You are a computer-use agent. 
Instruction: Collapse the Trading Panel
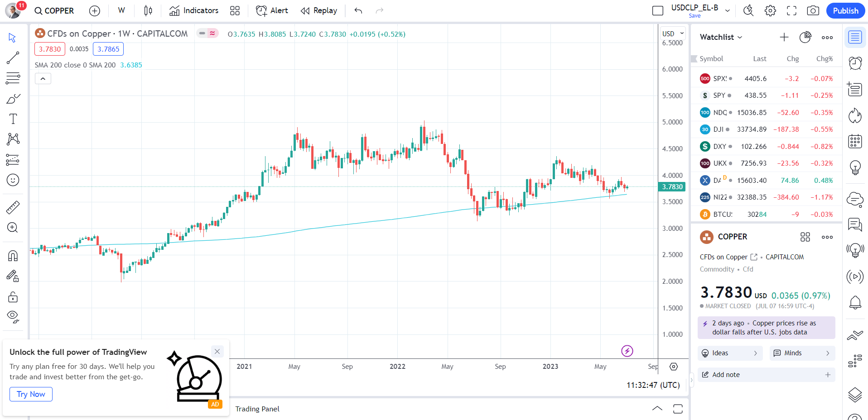pyautogui.click(x=656, y=409)
